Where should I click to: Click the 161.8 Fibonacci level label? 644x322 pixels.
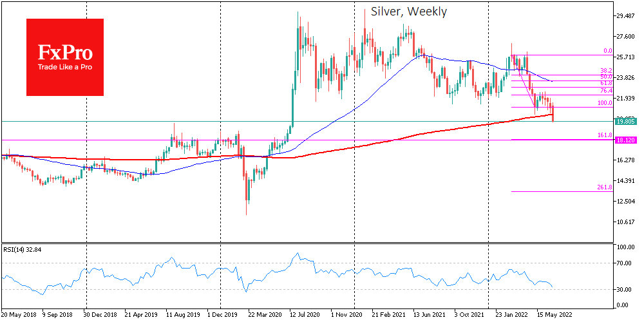click(603, 136)
